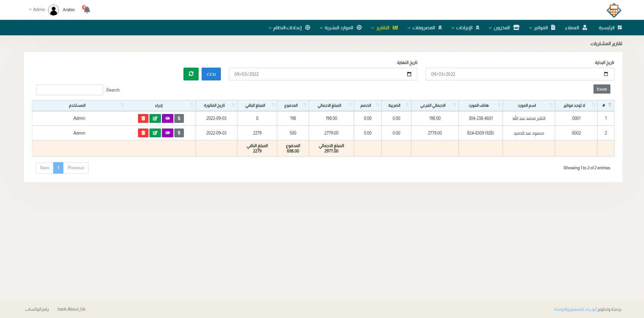This screenshot has height=318, width=644.
Task: Expand the التقارير reports menu
Action: coord(384,28)
